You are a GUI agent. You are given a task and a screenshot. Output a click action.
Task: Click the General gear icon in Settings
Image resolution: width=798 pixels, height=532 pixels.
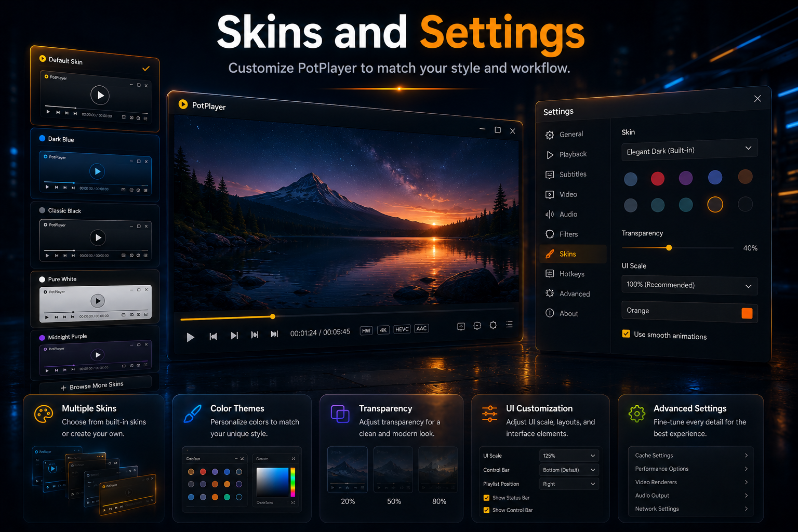(550, 135)
